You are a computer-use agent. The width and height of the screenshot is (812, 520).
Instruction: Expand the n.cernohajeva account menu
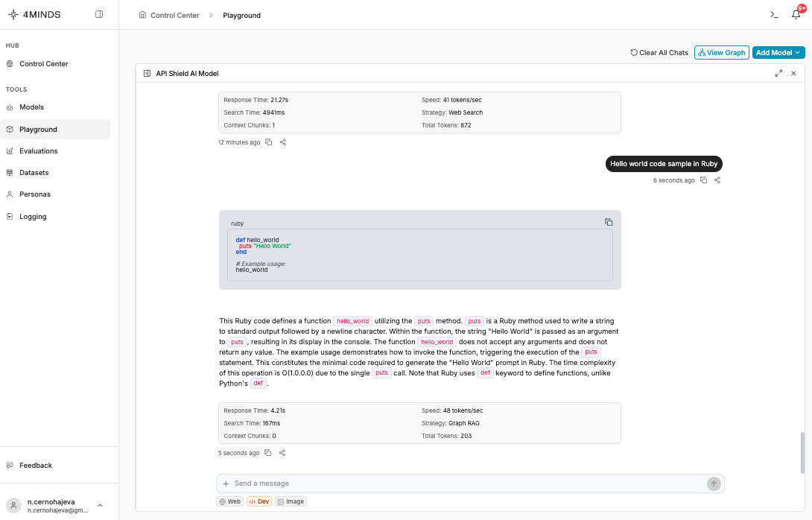coord(100,506)
